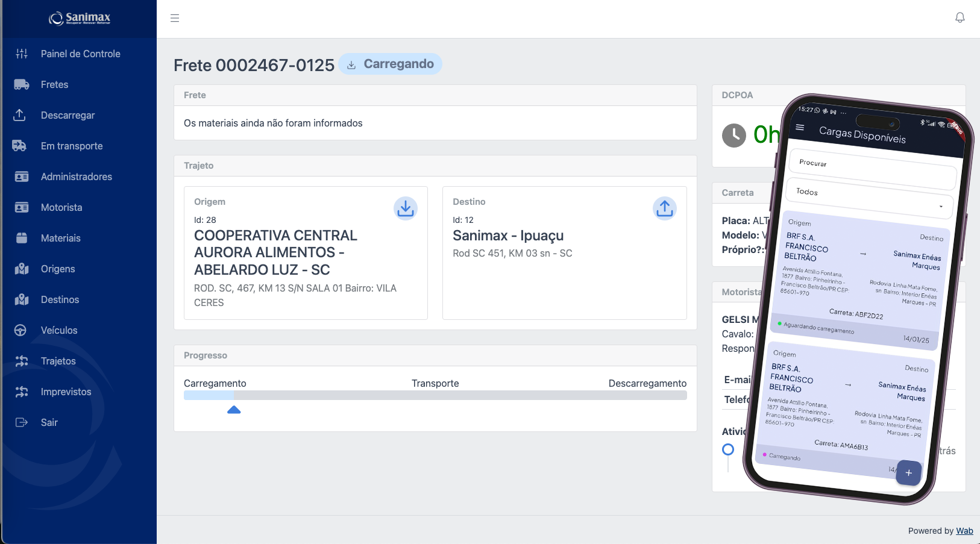Tap the phone's blue plus button
The image size is (980, 544).
click(908, 473)
